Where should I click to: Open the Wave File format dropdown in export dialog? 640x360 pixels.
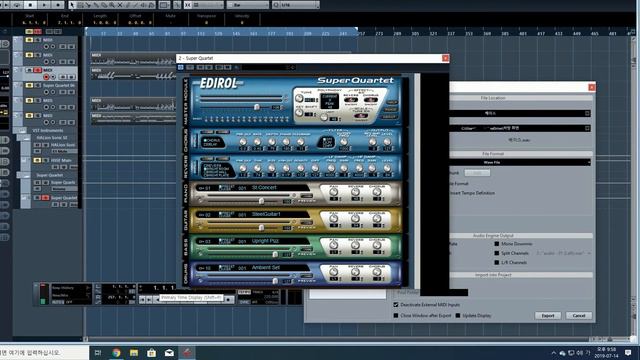[521, 162]
